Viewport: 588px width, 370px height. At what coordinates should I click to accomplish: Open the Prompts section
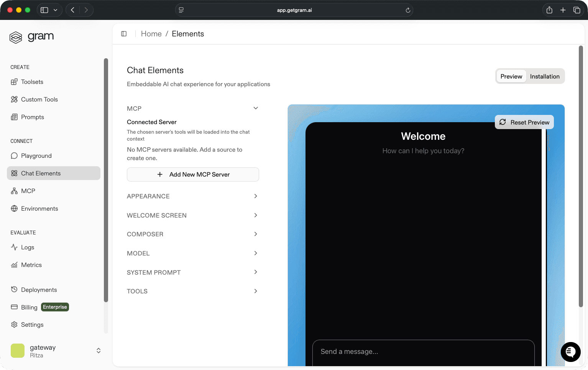coord(32,117)
